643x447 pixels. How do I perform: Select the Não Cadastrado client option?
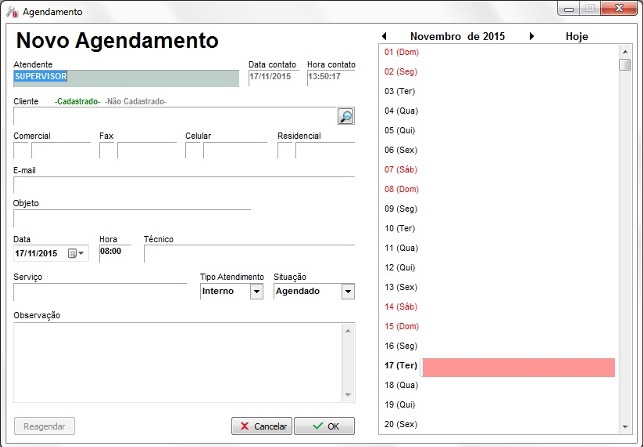tap(136, 102)
